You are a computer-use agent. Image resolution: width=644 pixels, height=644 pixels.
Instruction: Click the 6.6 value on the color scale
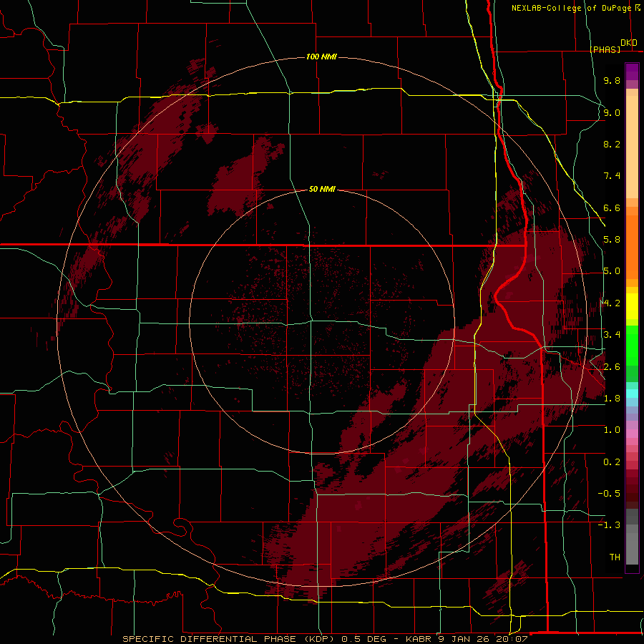pos(612,208)
